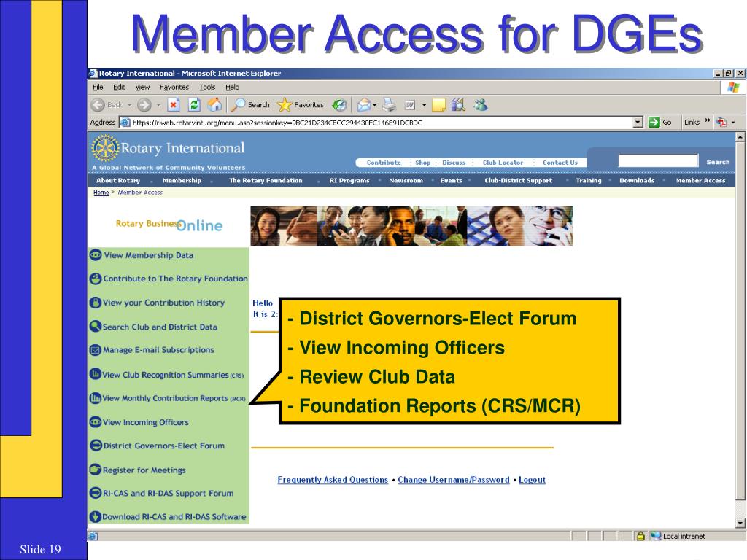Click the PDF icon beside Links
The width and height of the screenshot is (747, 560).
coord(721,122)
